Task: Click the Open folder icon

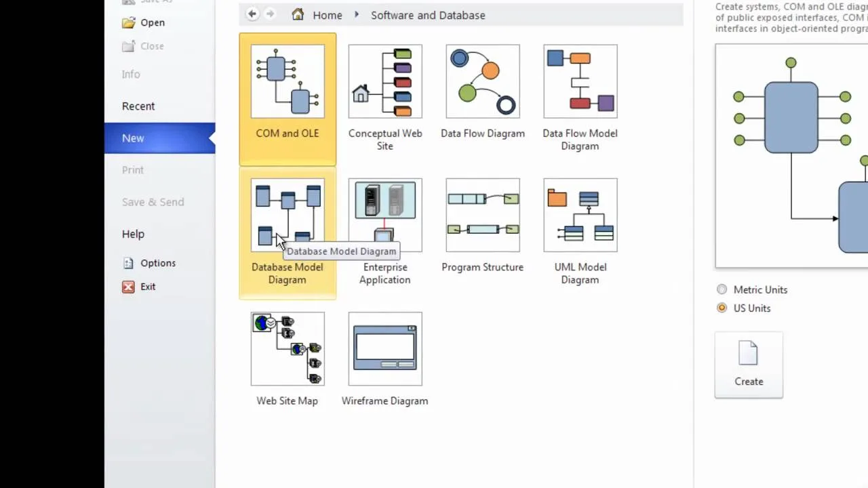Action: click(128, 22)
